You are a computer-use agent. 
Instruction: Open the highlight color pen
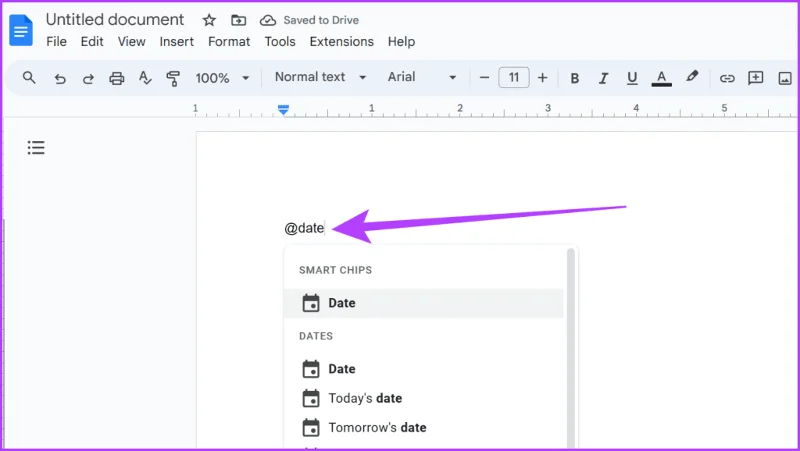pyautogui.click(x=692, y=77)
